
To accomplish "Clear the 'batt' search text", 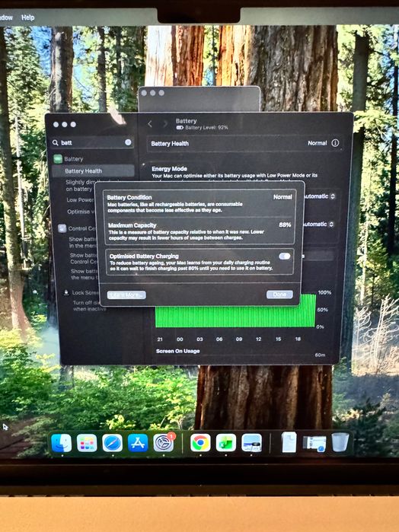I will click(x=128, y=142).
